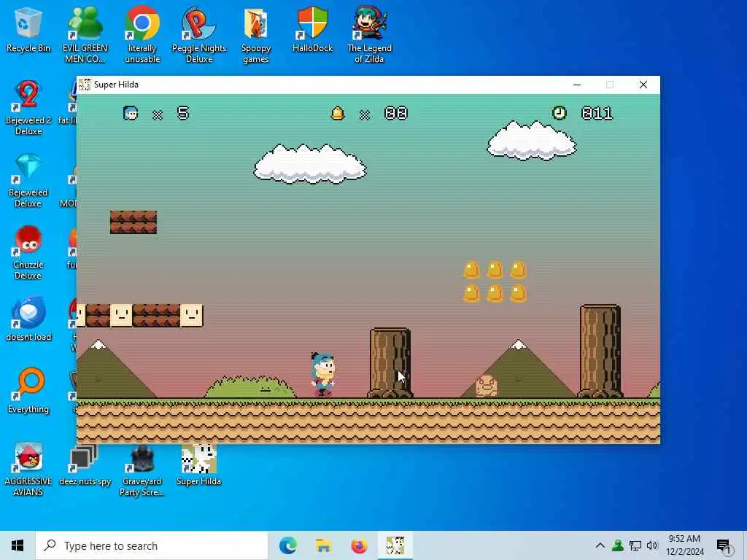Screen dimensions: 747x560
Task: Select the Bejeweled 2 Deluxe icon
Action: click(28, 108)
